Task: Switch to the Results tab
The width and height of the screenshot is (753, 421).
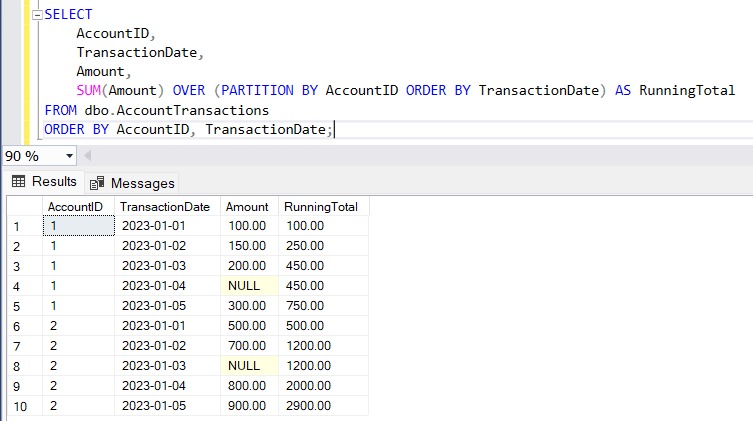Action: tap(44, 181)
